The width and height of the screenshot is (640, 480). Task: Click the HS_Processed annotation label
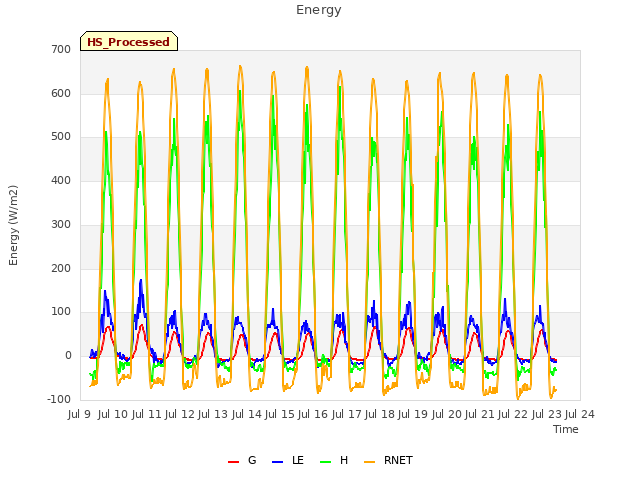click(129, 42)
